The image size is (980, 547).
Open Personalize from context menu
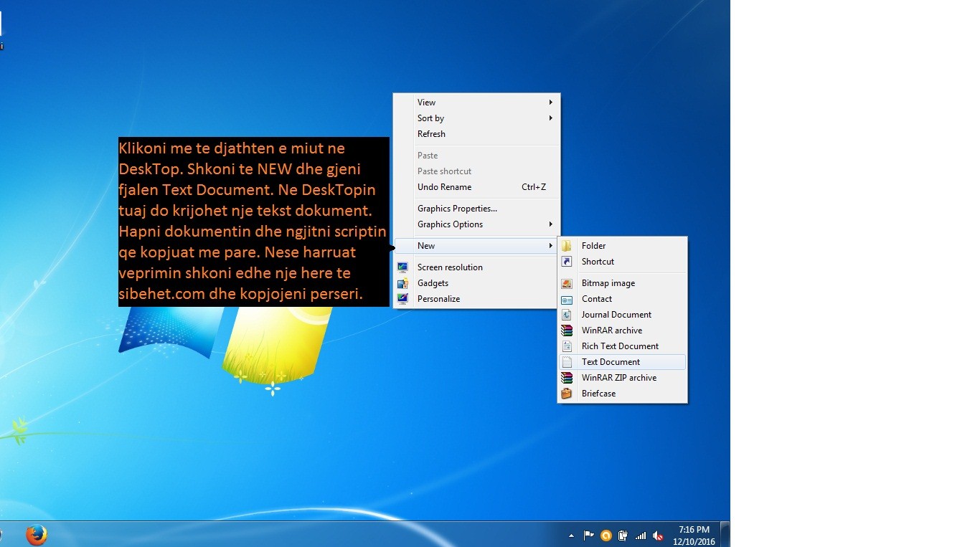(476, 299)
